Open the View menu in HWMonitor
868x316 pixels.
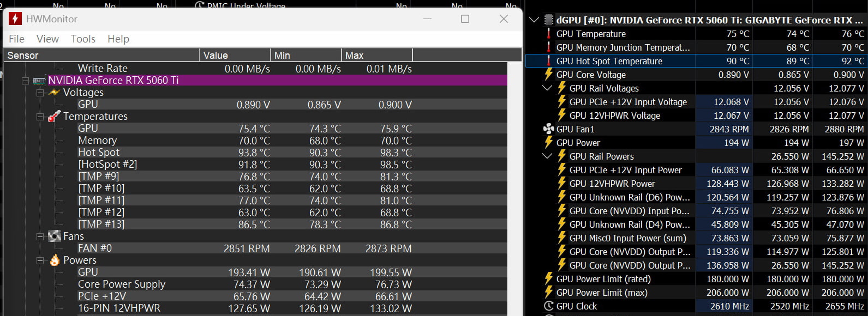[47, 39]
